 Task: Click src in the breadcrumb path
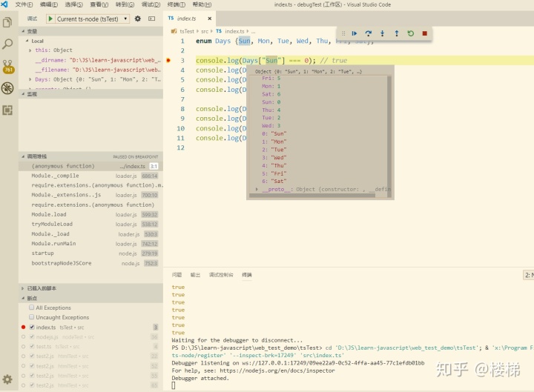(205, 31)
